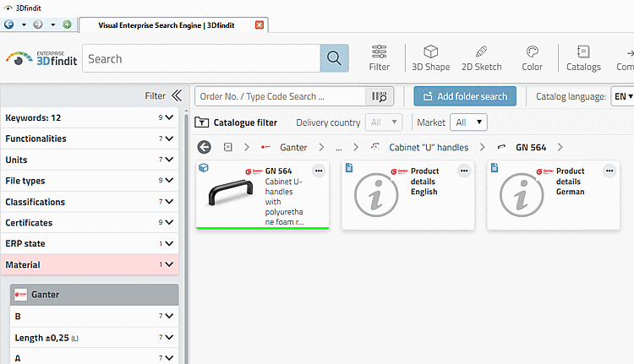Viewport: 634px width, 364px height.
Task: Expand the B parameter filter
Action: [x=94, y=316]
